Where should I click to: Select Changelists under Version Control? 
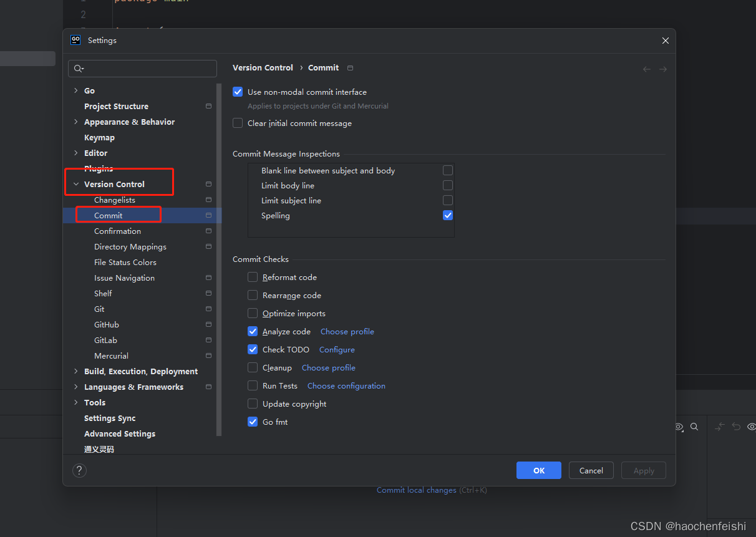click(x=115, y=200)
